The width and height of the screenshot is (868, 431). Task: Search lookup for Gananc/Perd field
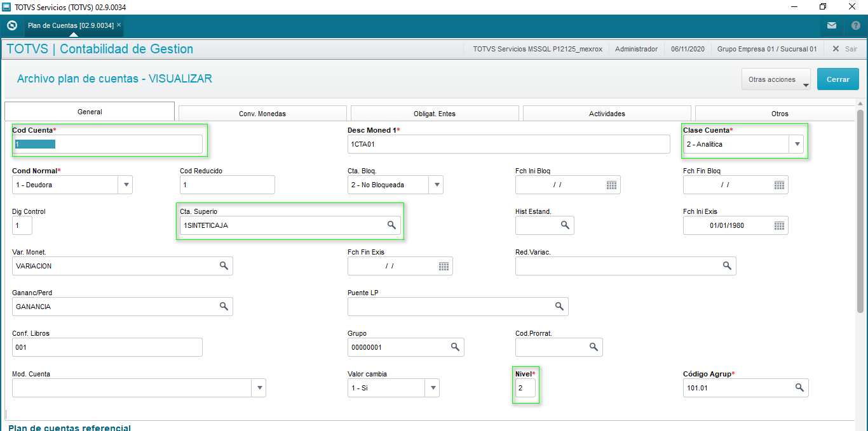pyautogui.click(x=224, y=307)
